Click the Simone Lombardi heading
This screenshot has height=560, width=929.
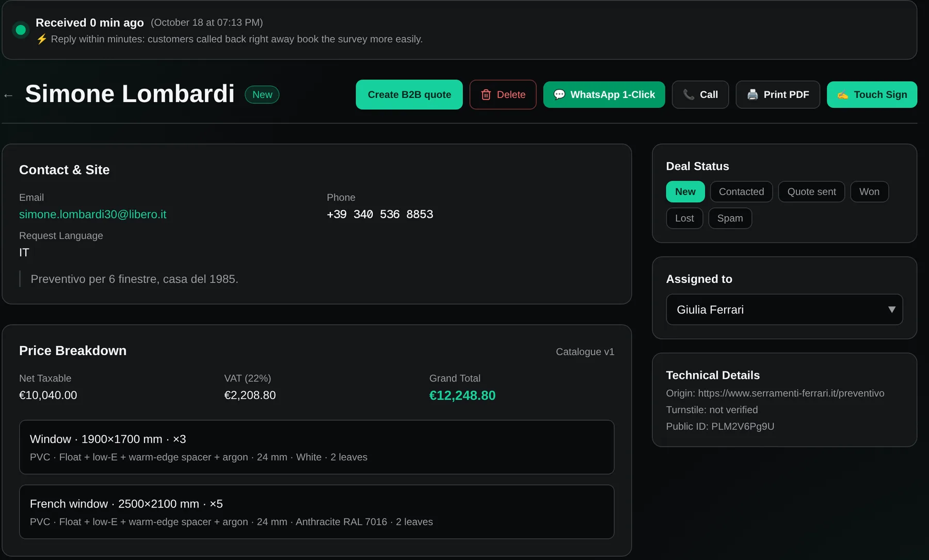pos(130,94)
